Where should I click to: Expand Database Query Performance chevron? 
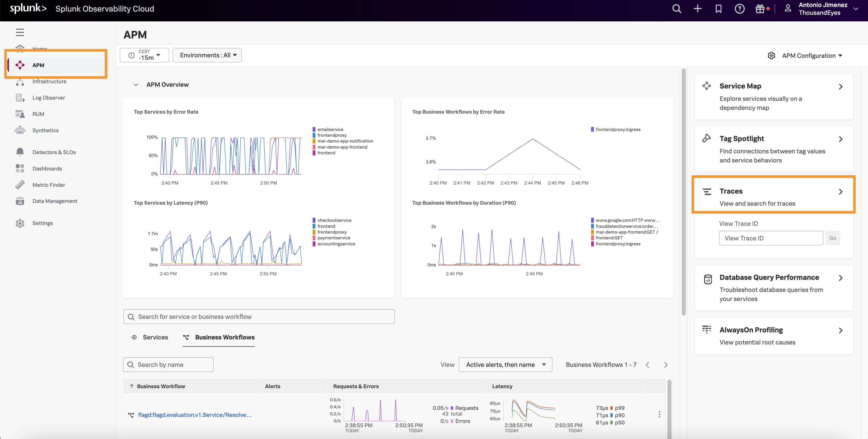coord(840,278)
